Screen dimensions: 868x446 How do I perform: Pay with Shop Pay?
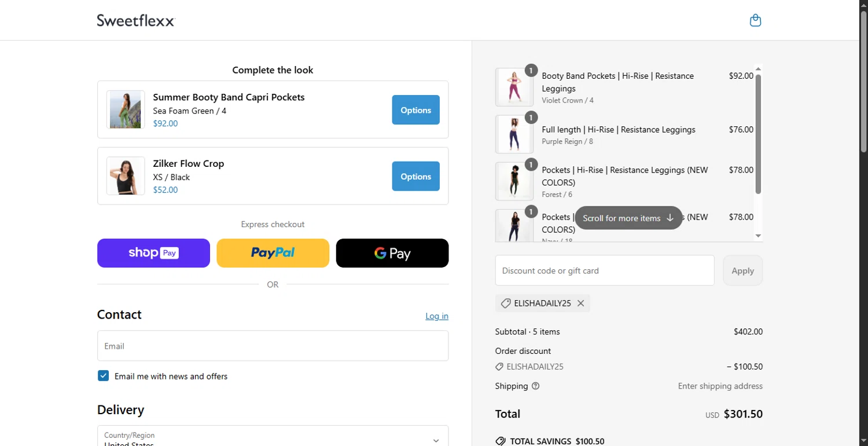click(x=153, y=253)
